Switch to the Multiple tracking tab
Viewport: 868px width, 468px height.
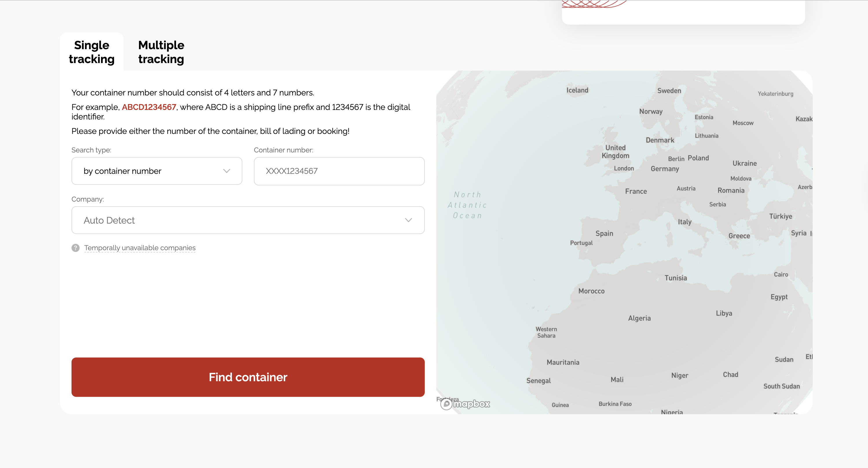[x=161, y=52]
